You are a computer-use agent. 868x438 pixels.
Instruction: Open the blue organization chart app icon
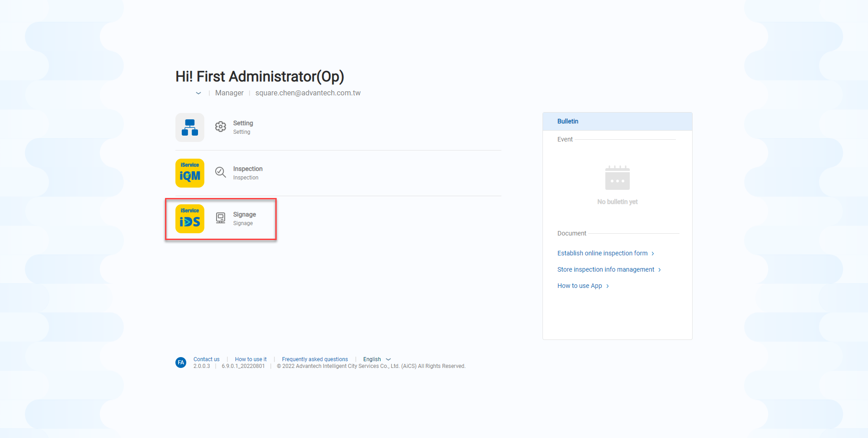point(190,127)
